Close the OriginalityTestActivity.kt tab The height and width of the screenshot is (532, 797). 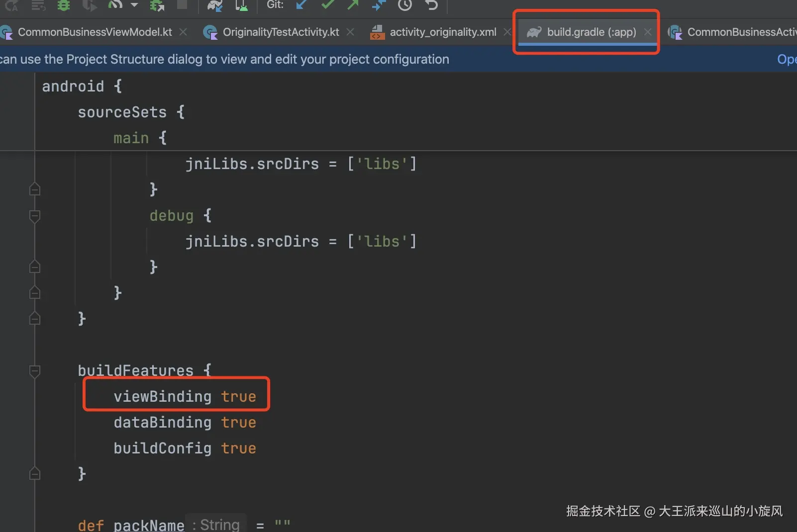pyautogui.click(x=350, y=32)
